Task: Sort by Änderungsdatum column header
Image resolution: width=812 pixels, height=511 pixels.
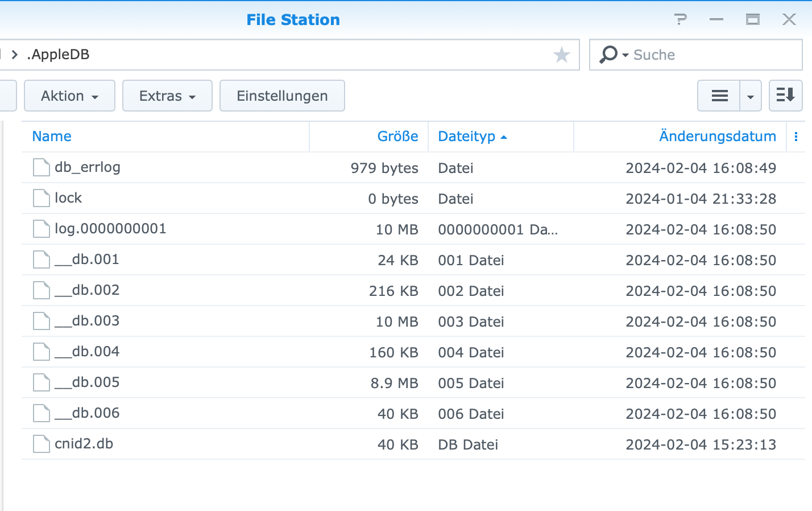Action: pos(717,137)
